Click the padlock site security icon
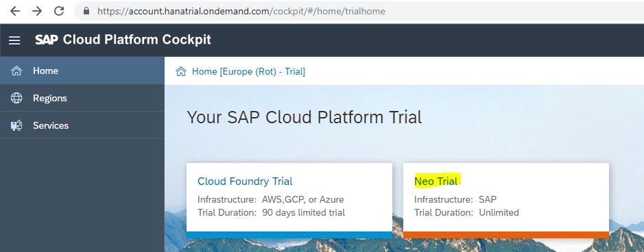 pos(86,11)
